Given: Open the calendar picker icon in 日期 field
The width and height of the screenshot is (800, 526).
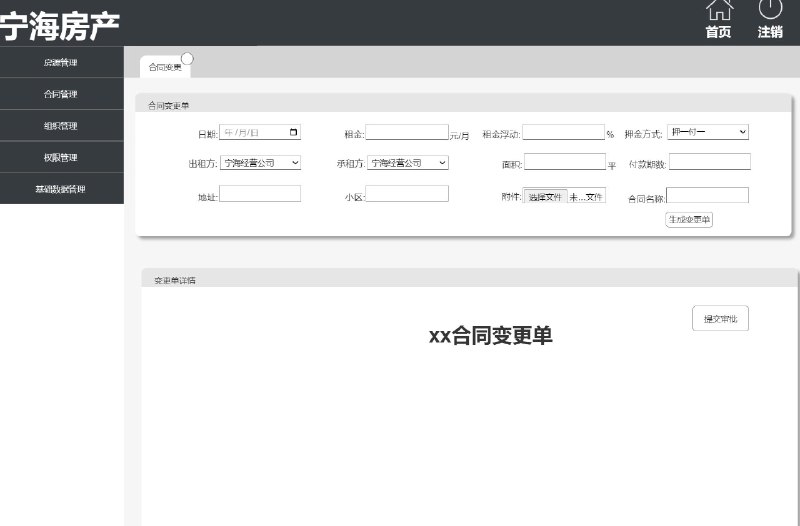Looking at the screenshot, I should point(293,132).
